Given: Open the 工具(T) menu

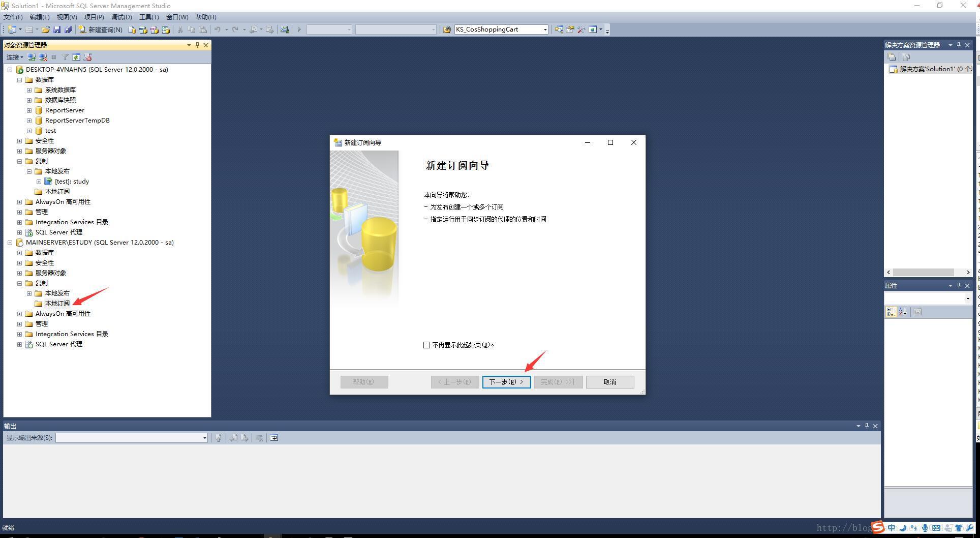Looking at the screenshot, I should pyautogui.click(x=149, y=17).
